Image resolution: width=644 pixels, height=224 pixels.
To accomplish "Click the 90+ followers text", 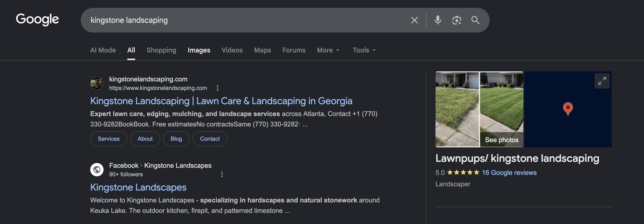I will point(126,174).
